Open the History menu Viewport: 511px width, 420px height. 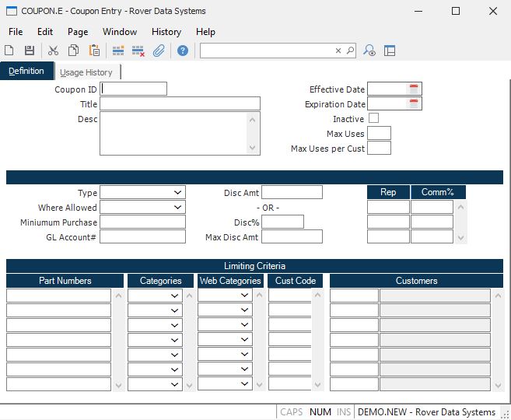click(166, 32)
